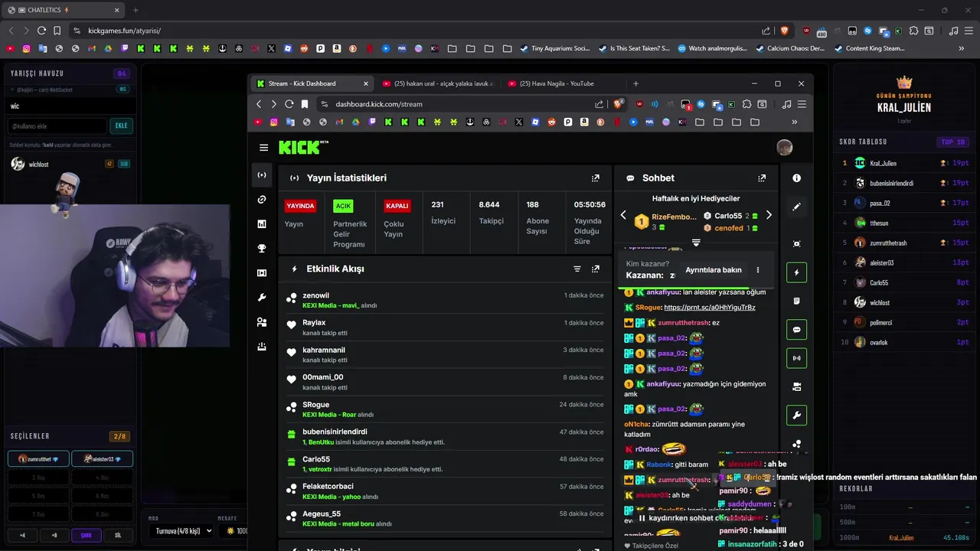Click the ÇARK wheel button
Image resolution: width=980 pixels, height=551 pixels.
tap(86, 535)
